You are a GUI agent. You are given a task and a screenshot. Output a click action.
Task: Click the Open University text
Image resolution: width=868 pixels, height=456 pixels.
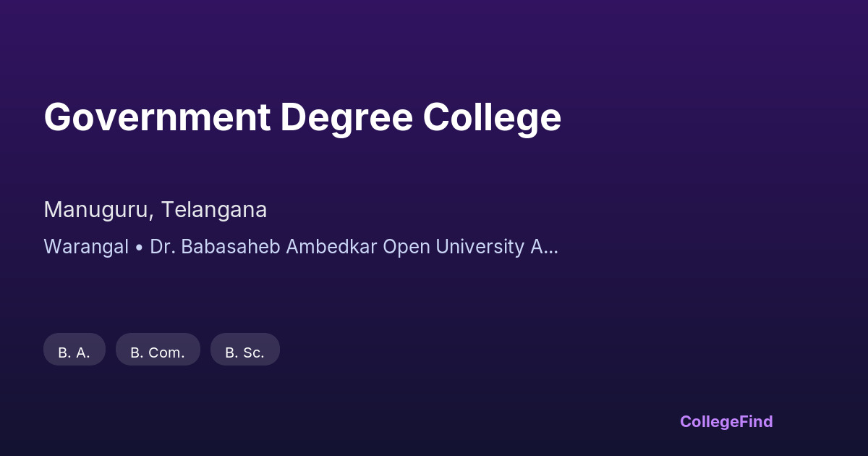[x=454, y=247]
